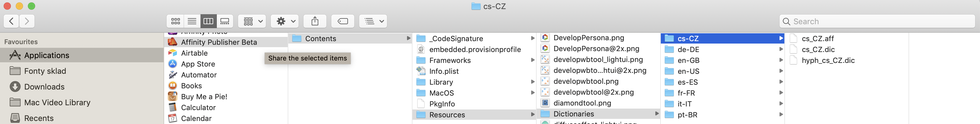
Task: Open the gear action menu
Action: tap(285, 21)
